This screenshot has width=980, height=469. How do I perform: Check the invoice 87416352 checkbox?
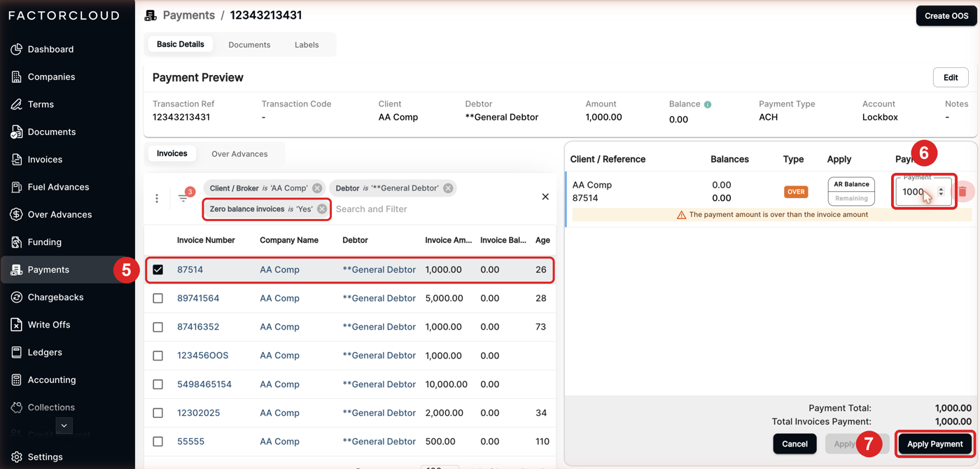pyautogui.click(x=158, y=327)
